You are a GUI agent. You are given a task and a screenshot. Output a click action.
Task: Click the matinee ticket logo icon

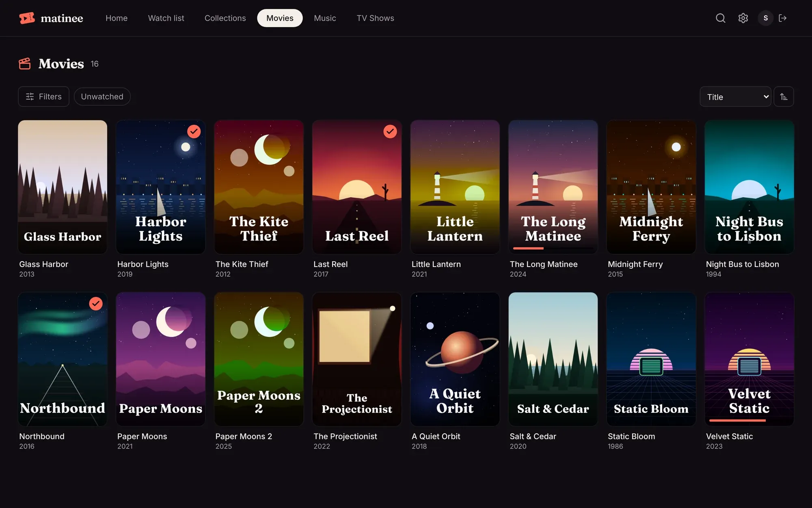[27, 18]
